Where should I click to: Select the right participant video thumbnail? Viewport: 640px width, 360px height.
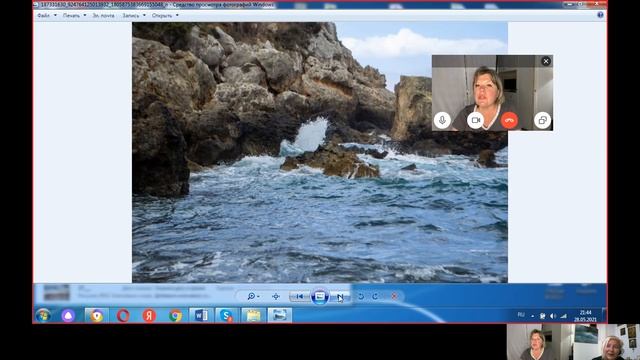tap(607, 342)
